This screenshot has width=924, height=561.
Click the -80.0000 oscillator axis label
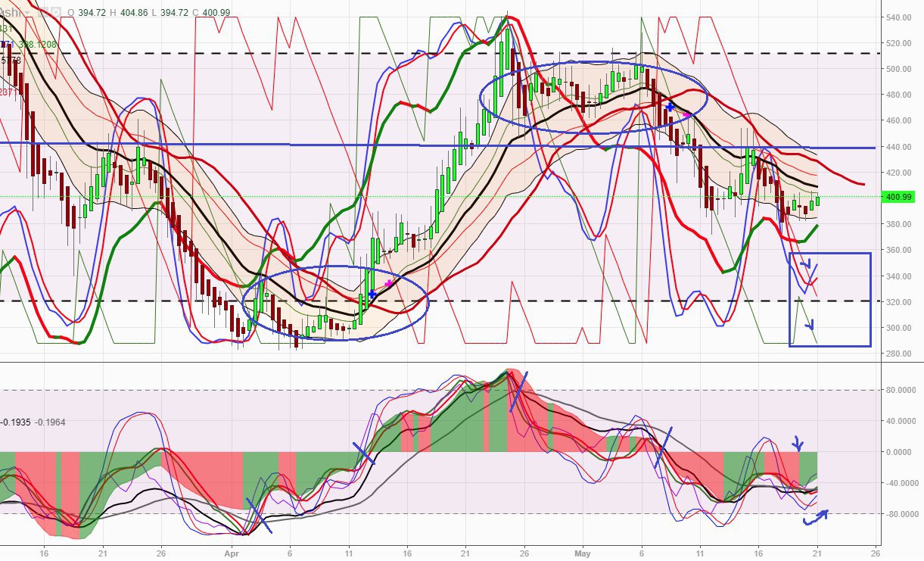coord(901,514)
